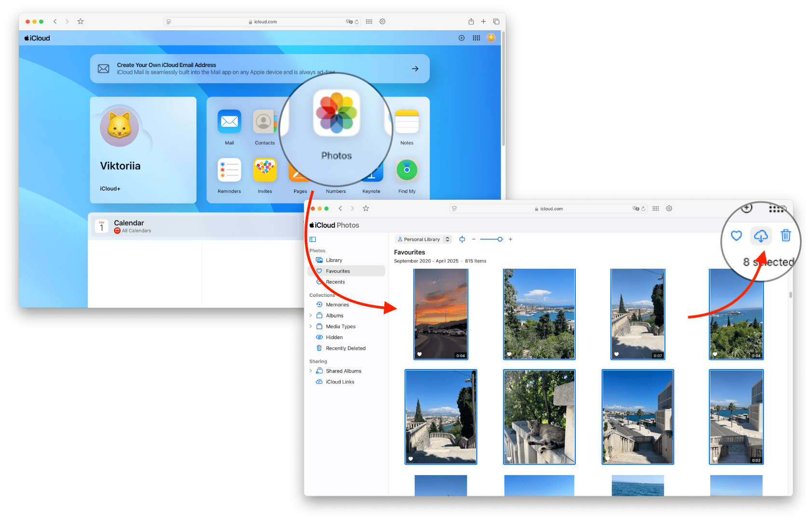Image resolution: width=812 pixels, height=521 pixels.
Task: Click the iCloud+ label in profile card
Action: tap(110, 189)
